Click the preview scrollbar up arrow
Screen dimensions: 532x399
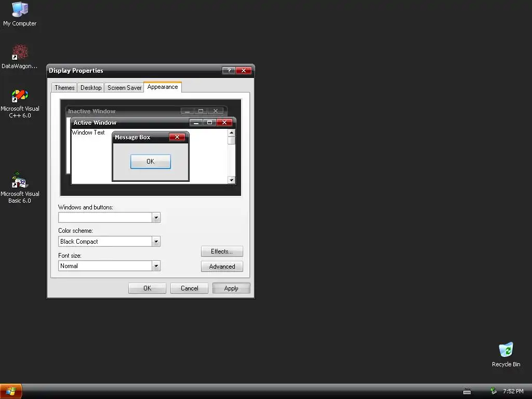[231, 132]
